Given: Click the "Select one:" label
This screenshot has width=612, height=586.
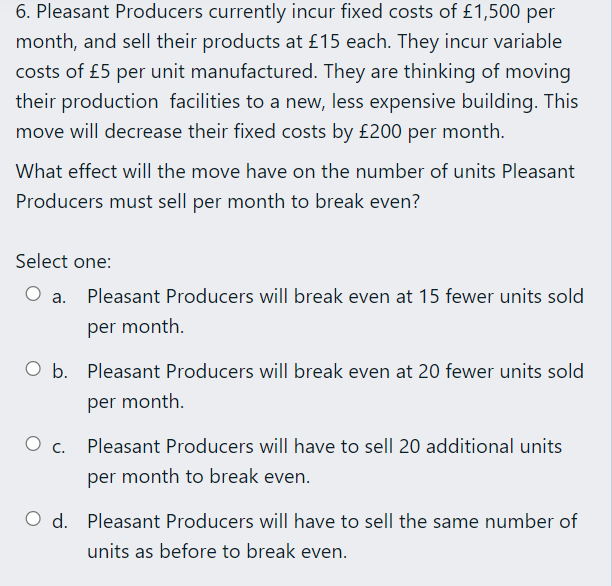Looking at the screenshot, I should click(63, 261).
